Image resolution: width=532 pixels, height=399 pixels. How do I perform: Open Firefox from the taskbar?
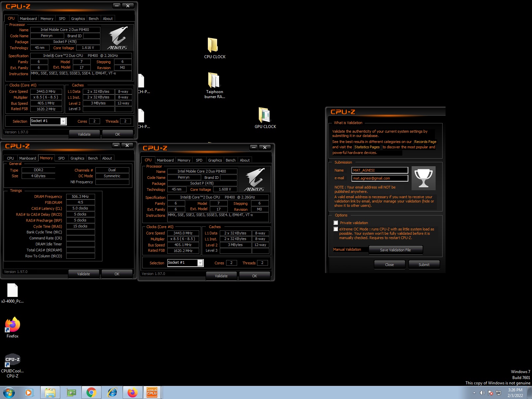[133, 393]
